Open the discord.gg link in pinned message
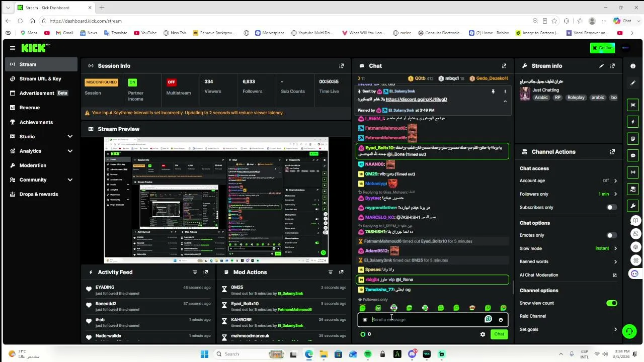Screen dimensions: 644x362 click(x=416, y=100)
